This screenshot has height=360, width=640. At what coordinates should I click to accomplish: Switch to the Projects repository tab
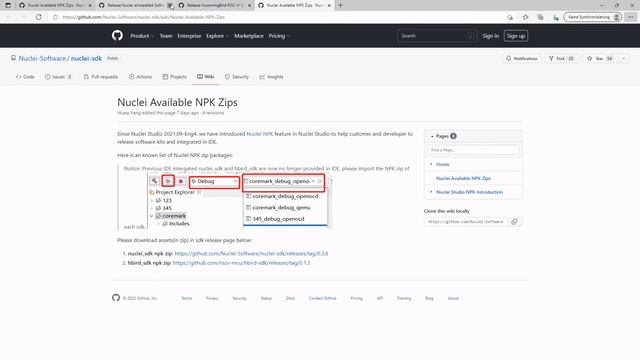(174, 77)
